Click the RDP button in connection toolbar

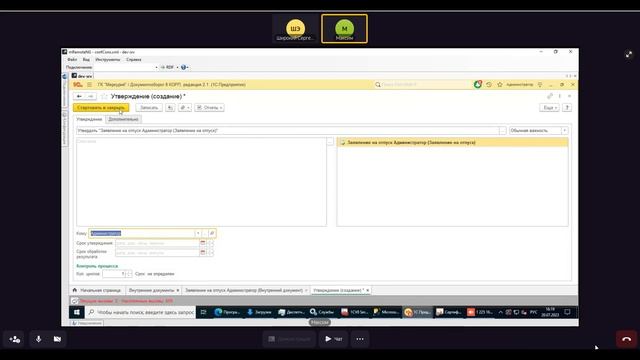(167, 67)
